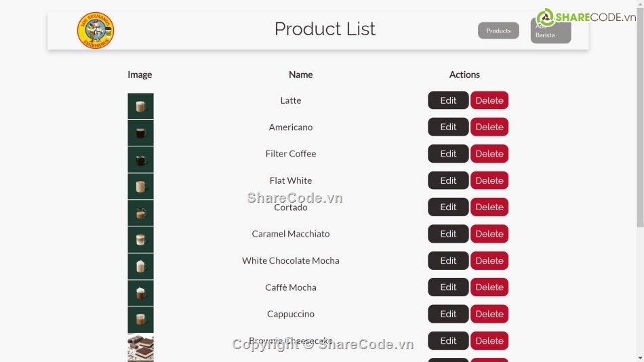The image size is (644, 362).
Task: Click the Cappuccino cup thumbnail
Action: [x=140, y=319]
